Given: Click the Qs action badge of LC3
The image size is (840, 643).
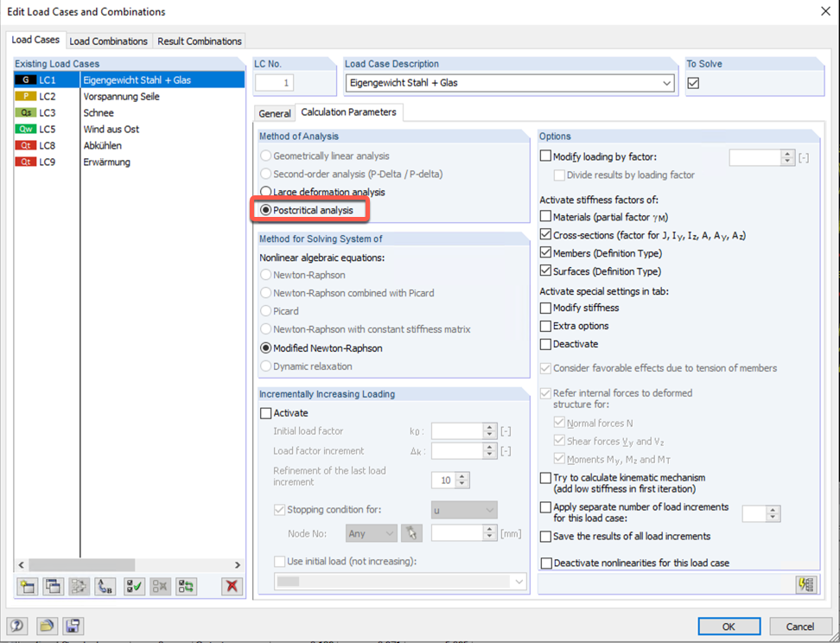Looking at the screenshot, I should 26,113.
